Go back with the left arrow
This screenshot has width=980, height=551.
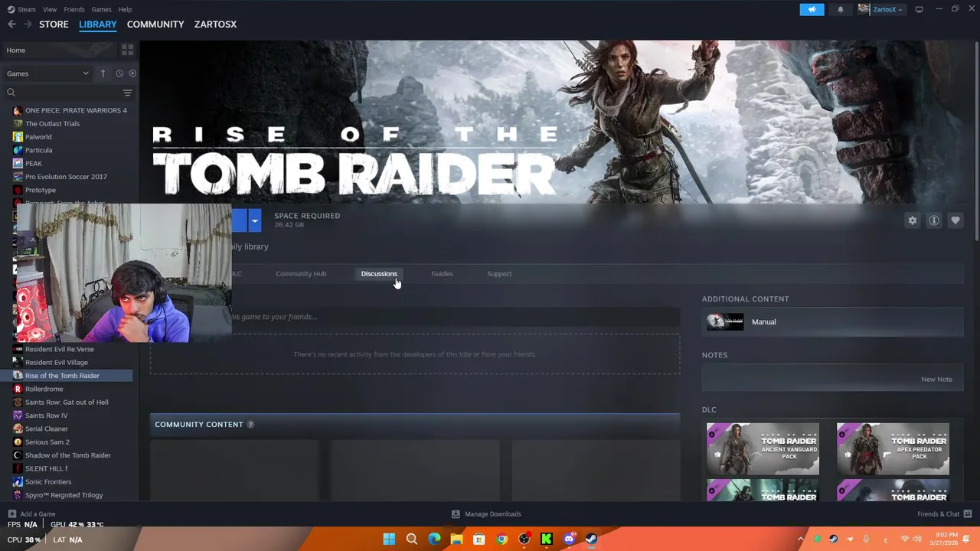click(11, 24)
